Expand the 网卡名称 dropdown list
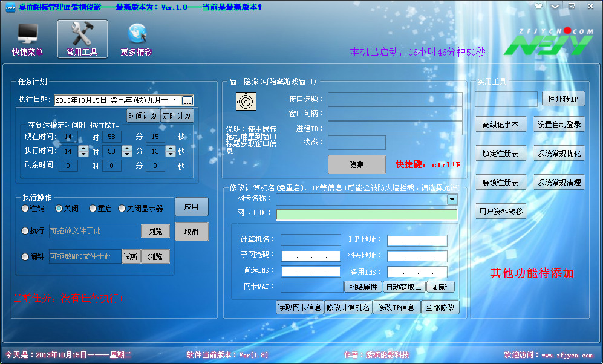 (452, 199)
